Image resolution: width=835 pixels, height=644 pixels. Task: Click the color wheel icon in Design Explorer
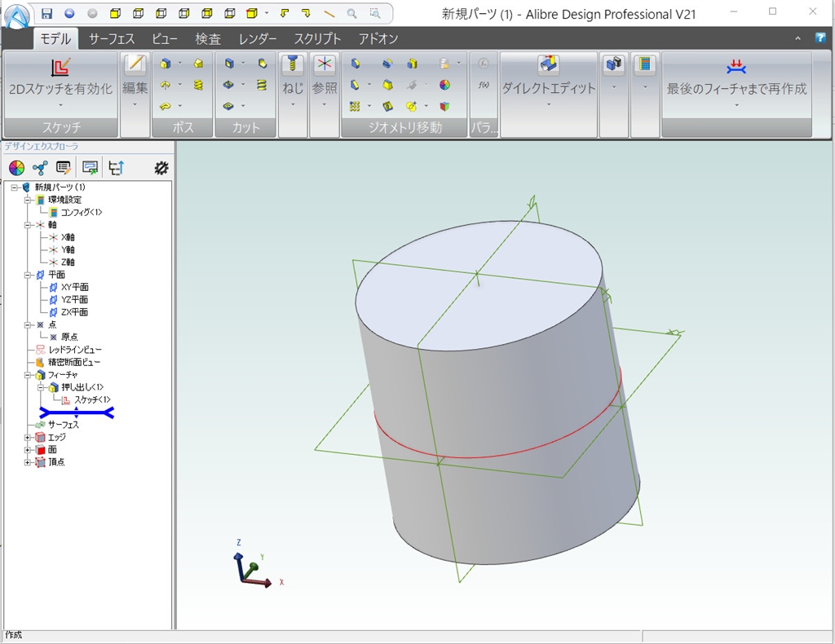click(16, 168)
